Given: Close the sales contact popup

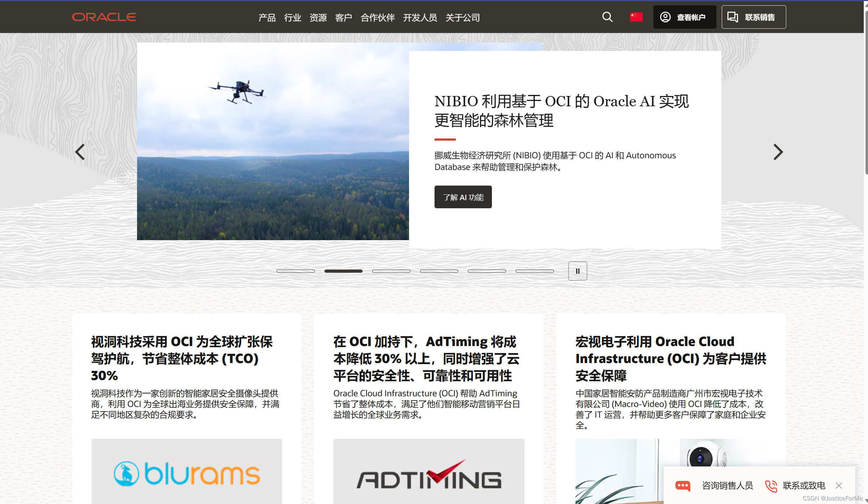Looking at the screenshot, I should 839,486.
